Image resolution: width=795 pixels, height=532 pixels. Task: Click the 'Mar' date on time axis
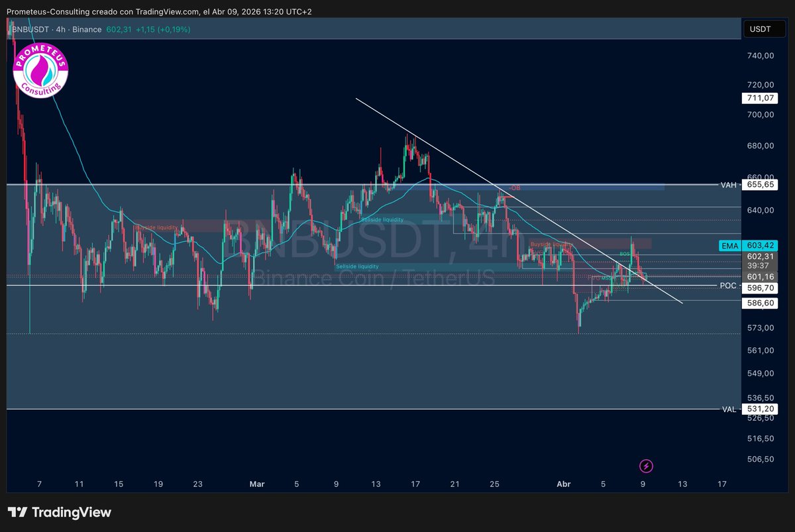point(257,484)
